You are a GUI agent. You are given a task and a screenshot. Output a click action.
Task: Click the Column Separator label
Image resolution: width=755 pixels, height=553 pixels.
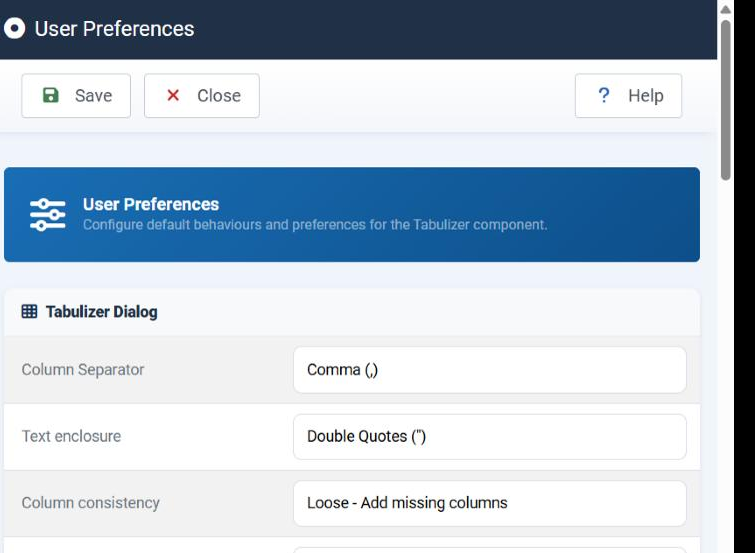click(83, 369)
